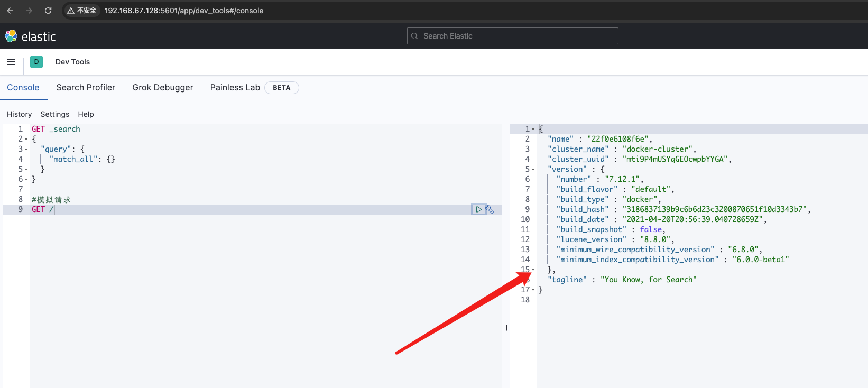Toggle fold marker on editor line 5

pos(26,169)
